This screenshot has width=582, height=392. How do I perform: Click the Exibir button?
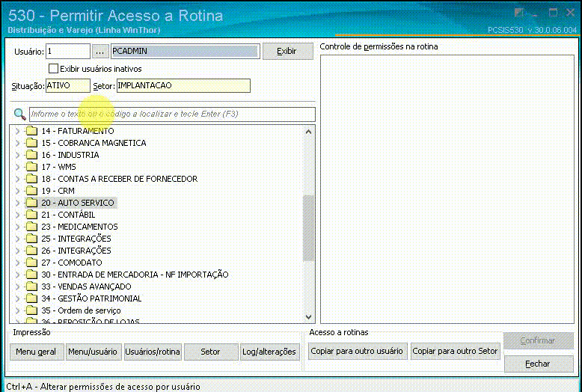pyautogui.click(x=288, y=51)
